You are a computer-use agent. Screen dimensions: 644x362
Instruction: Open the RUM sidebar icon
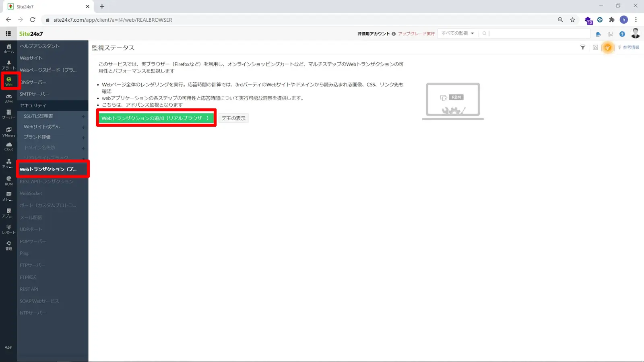(8, 181)
